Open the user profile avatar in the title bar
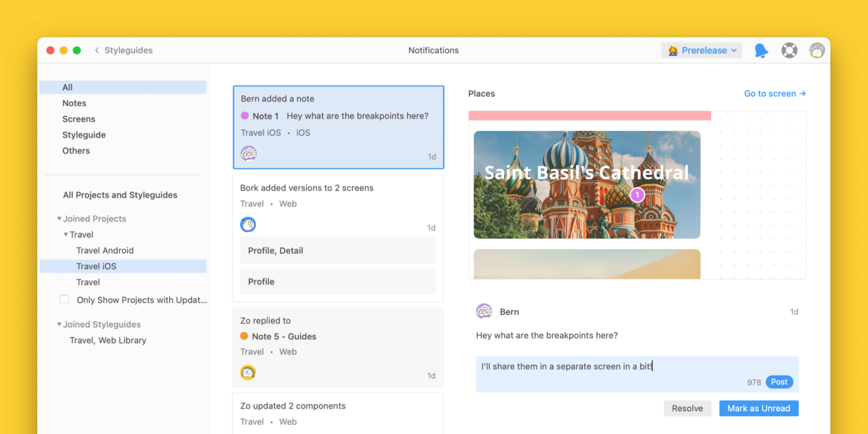 817,50
